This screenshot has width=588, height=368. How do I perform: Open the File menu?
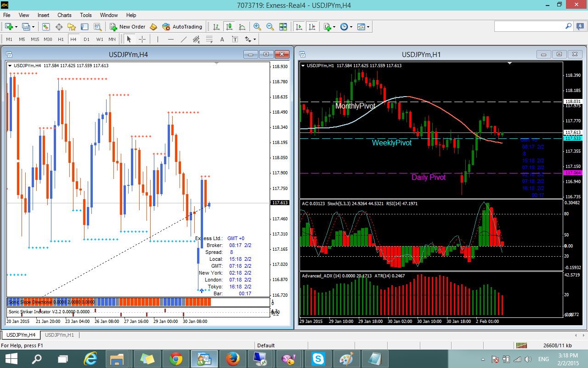click(x=7, y=15)
